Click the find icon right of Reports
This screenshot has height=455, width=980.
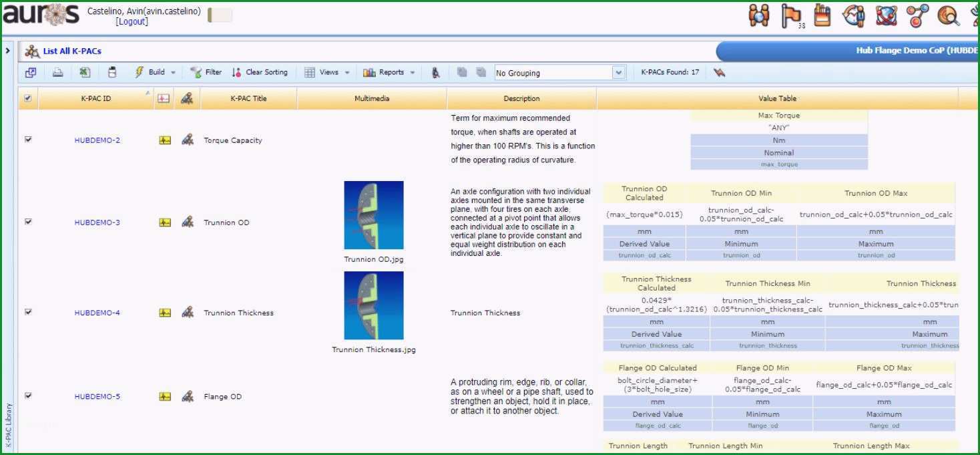coord(436,73)
